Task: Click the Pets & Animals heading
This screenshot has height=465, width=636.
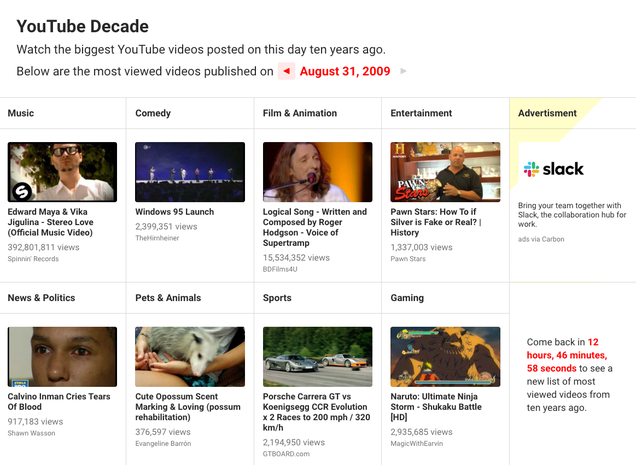Action: [x=168, y=298]
